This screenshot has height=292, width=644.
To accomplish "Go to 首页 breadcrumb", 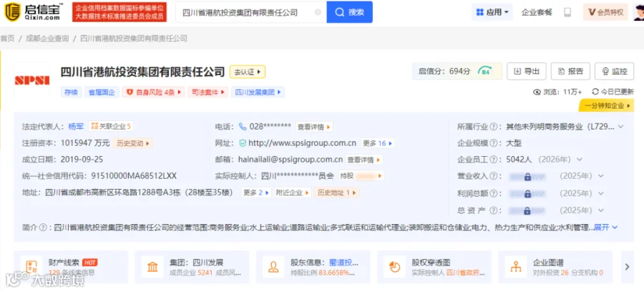I will (7, 39).
